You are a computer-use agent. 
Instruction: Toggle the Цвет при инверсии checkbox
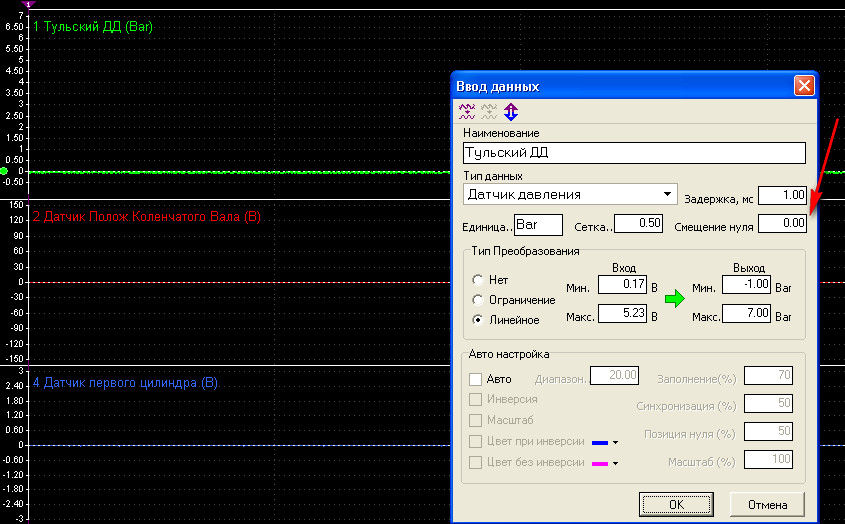(x=475, y=442)
